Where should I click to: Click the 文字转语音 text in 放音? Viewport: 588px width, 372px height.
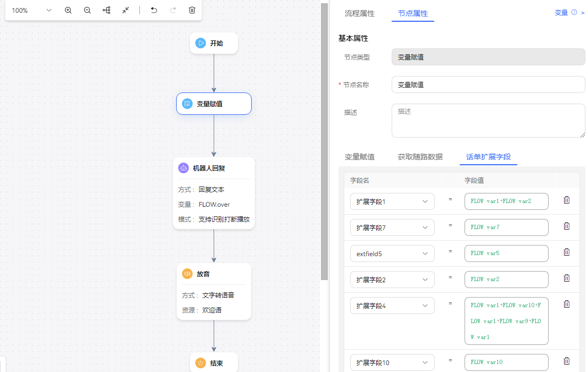click(218, 295)
